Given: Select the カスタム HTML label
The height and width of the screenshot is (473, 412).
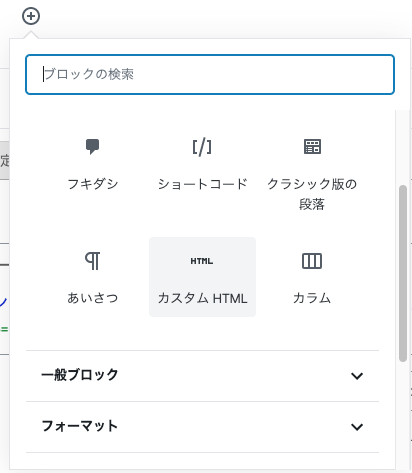Looking at the screenshot, I should tap(202, 298).
